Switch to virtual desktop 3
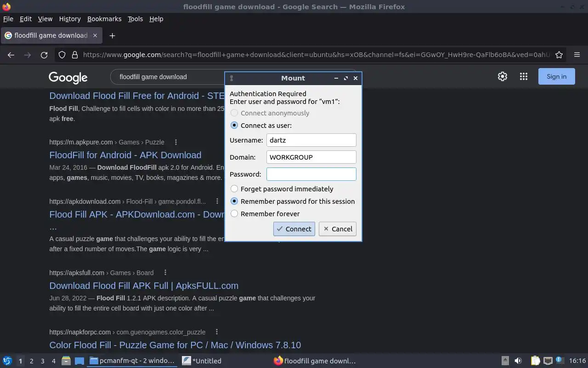The height and width of the screenshot is (368, 588). click(x=42, y=361)
